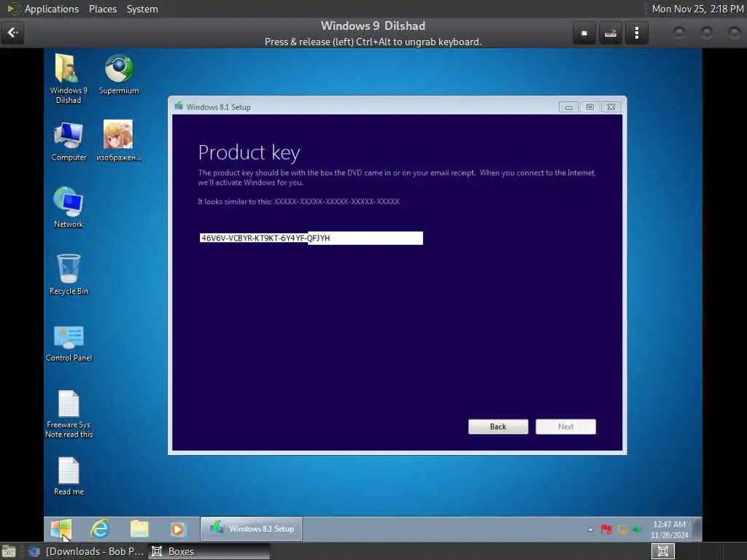747x560 pixels.
Task: Click the XXXXX-XXXXX example key text
Action: [336, 201]
